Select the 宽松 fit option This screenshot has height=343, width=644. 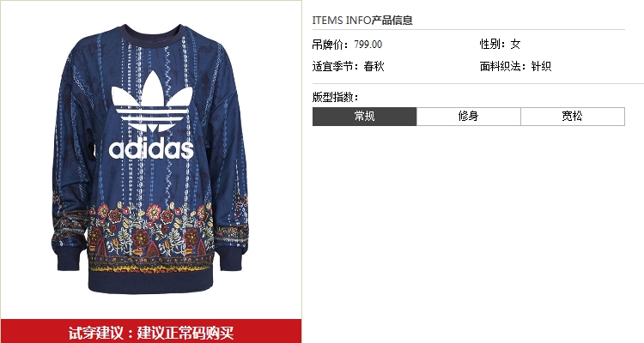573,117
